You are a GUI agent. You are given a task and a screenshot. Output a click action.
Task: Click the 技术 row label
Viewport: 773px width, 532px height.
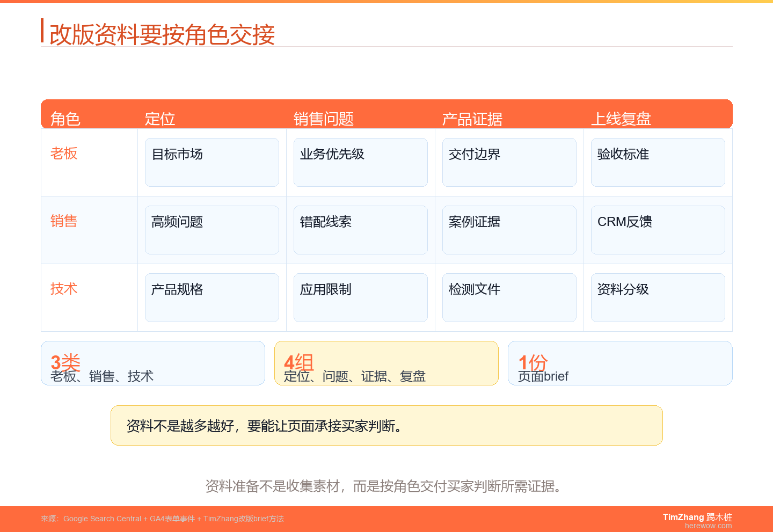(64, 289)
